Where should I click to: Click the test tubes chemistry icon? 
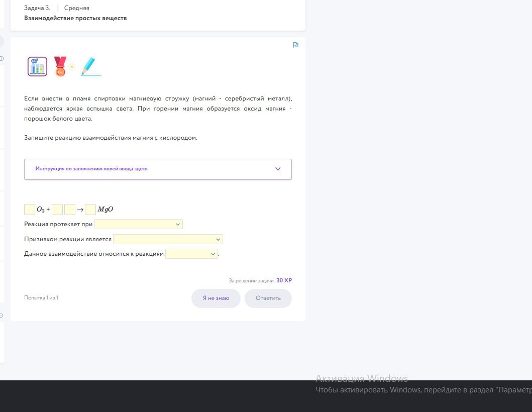[x=37, y=66]
